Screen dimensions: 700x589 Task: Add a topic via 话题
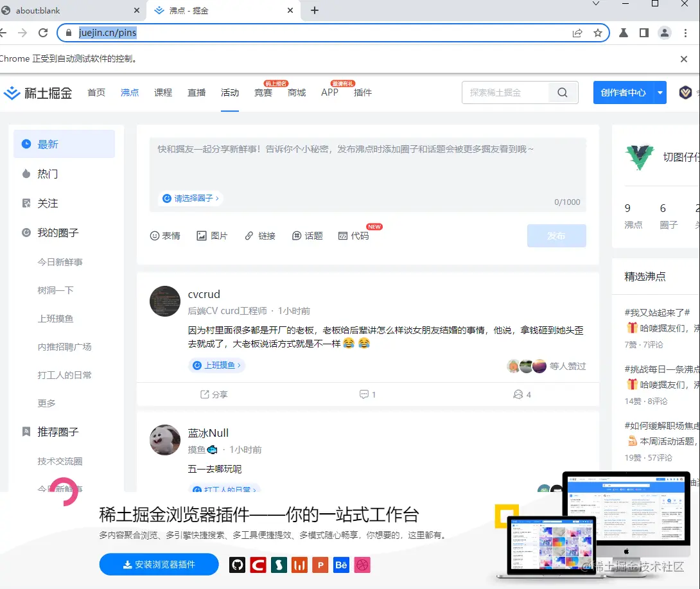tap(307, 236)
